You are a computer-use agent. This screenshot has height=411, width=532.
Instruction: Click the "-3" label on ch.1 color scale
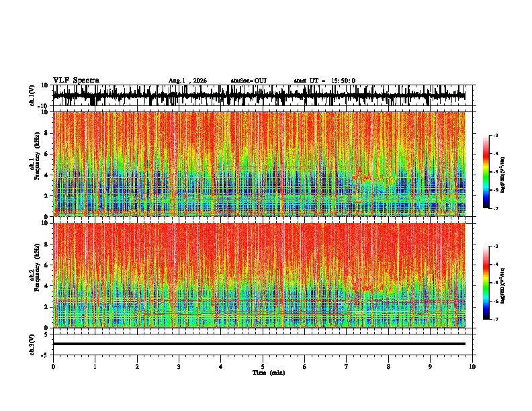(495, 136)
